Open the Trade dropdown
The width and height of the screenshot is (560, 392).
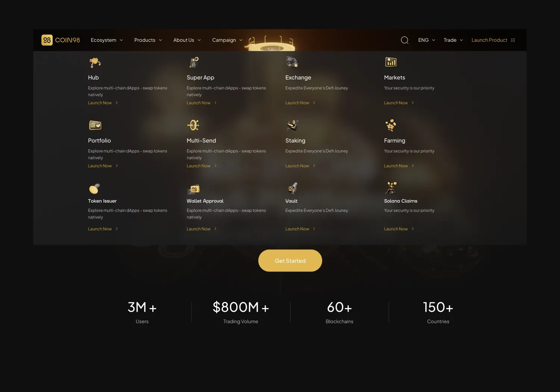(x=453, y=40)
